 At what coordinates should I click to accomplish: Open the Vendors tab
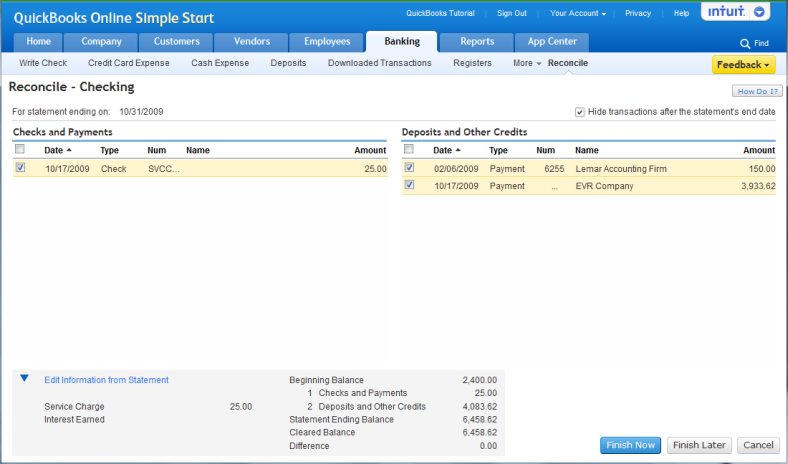pos(252,42)
